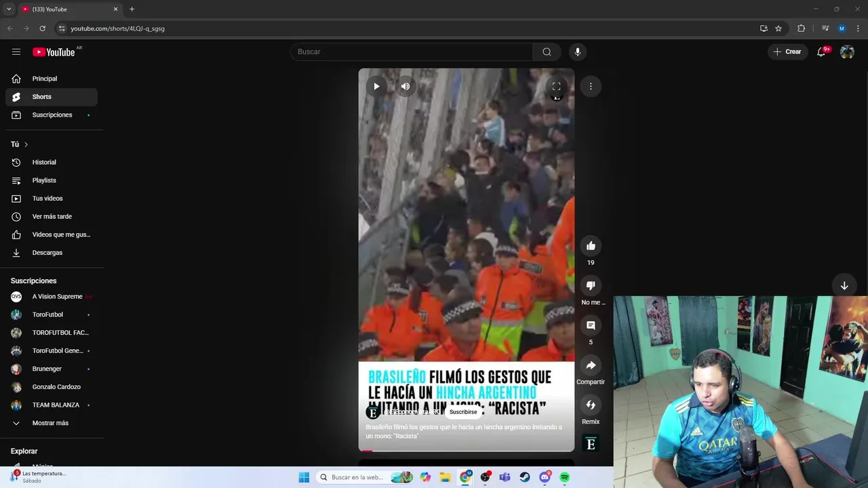The height and width of the screenshot is (488, 868).
Task: Open Discord from the taskbar
Action: tap(545, 477)
